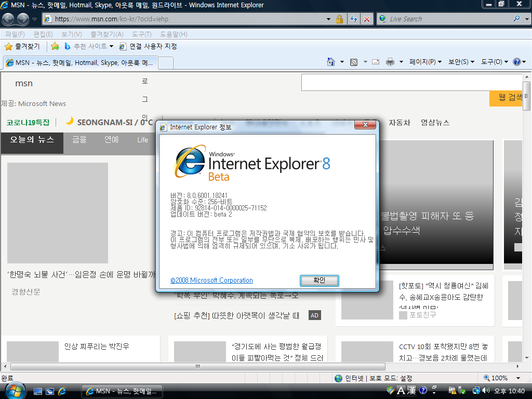Click Switch between windows quick launch icon

tap(50, 391)
